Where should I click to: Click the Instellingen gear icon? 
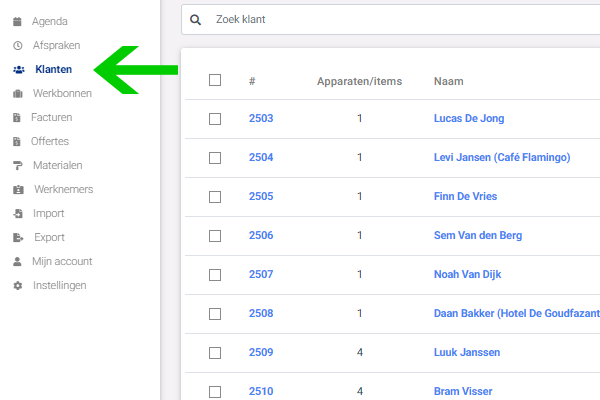click(17, 285)
